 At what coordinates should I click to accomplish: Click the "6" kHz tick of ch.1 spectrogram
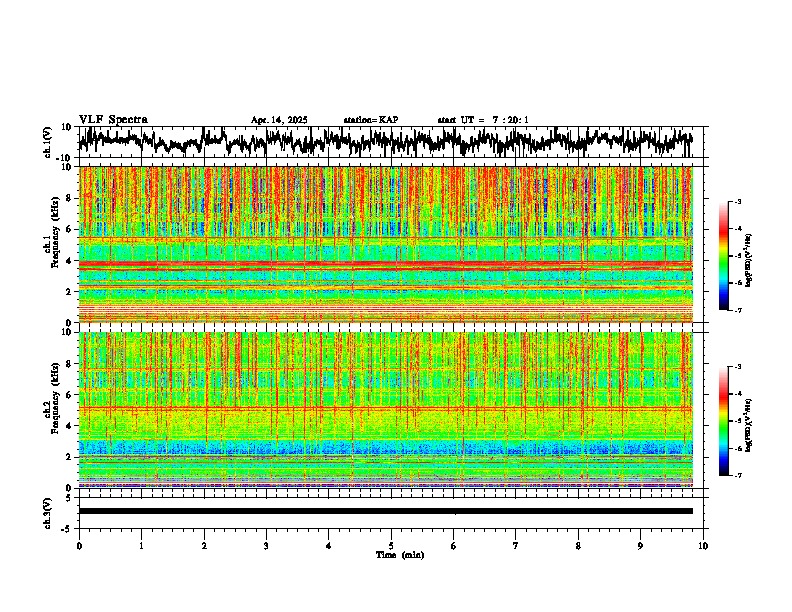click(x=70, y=229)
